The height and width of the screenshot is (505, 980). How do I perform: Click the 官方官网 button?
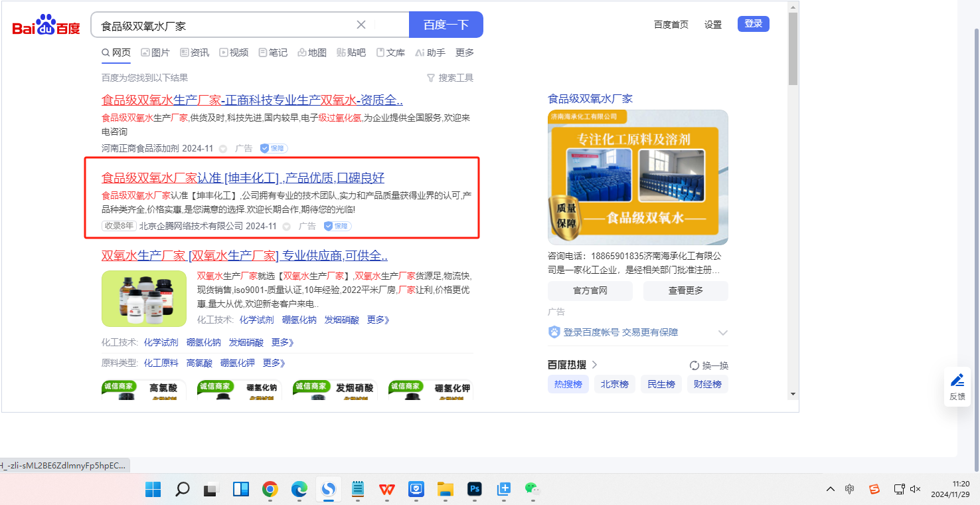pyautogui.click(x=590, y=290)
